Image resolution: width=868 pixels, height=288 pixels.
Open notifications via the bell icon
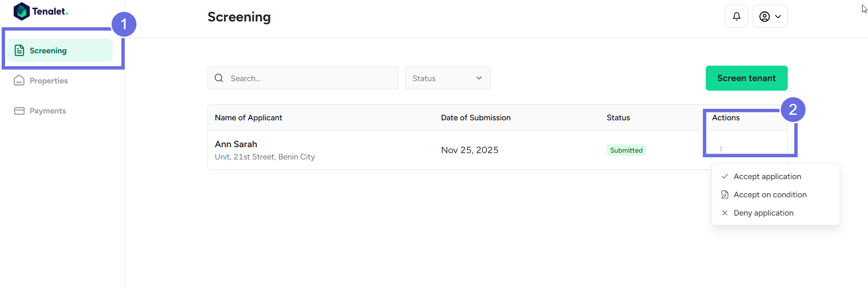tap(737, 16)
